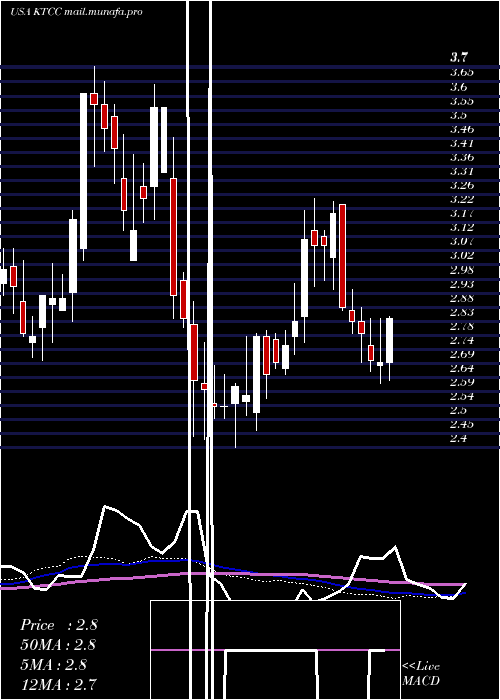
Task: Click the 2.78 price axis label
Action: [x=462, y=326]
